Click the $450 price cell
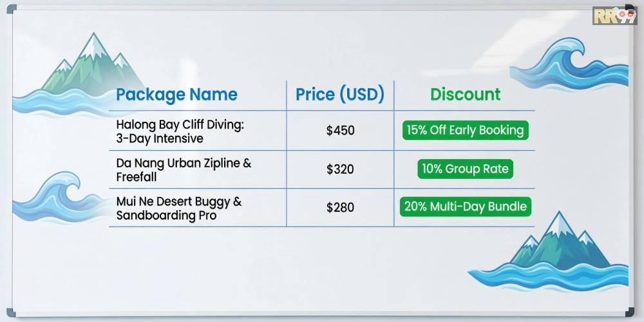Image resolution: width=644 pixels, height=322 pixels. (x=340, y=131)
